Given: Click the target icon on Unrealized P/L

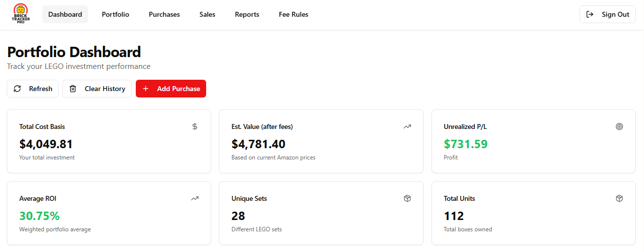Looking at the screenshot, I should (619, 126).
